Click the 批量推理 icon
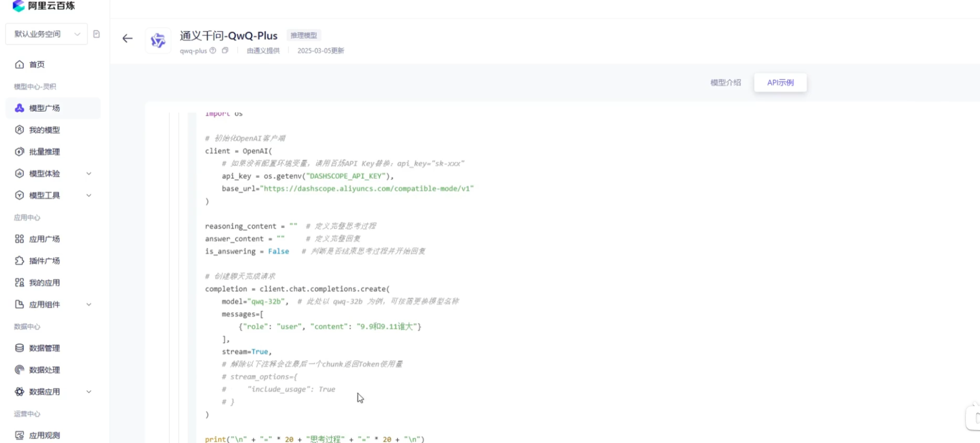980x443 pixels. [x=20, y=152]
